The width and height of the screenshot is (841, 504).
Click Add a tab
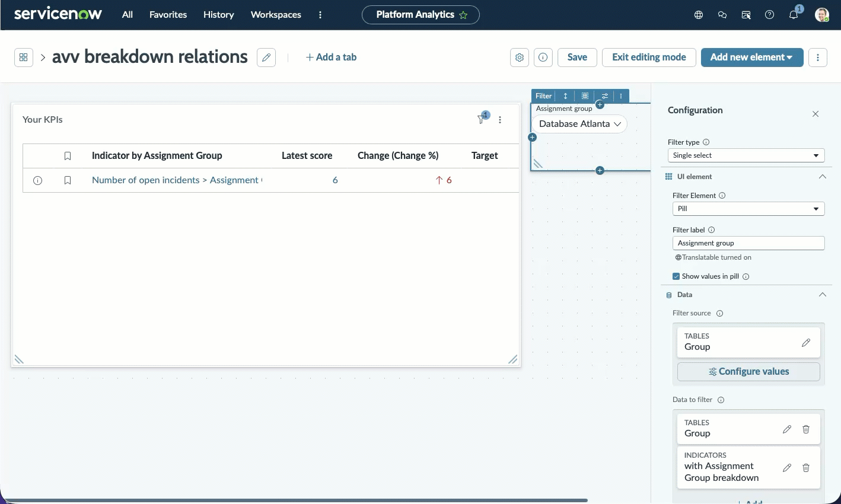(x=331, y=58)
